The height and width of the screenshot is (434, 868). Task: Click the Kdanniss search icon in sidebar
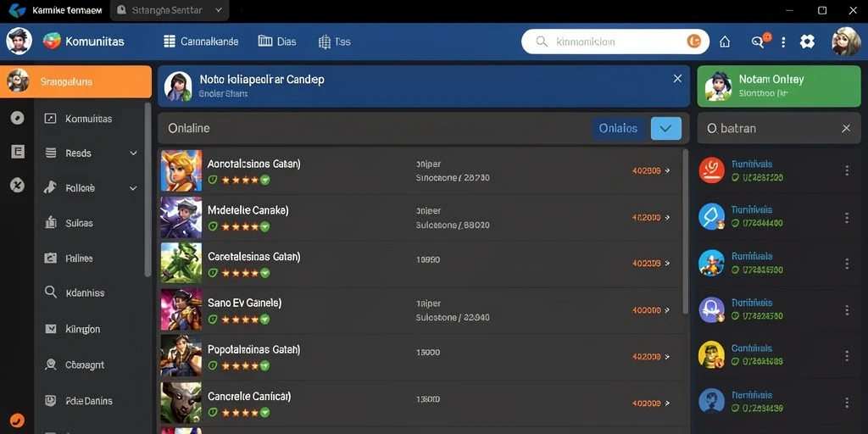pyautogui.click(x=50, y=292)
